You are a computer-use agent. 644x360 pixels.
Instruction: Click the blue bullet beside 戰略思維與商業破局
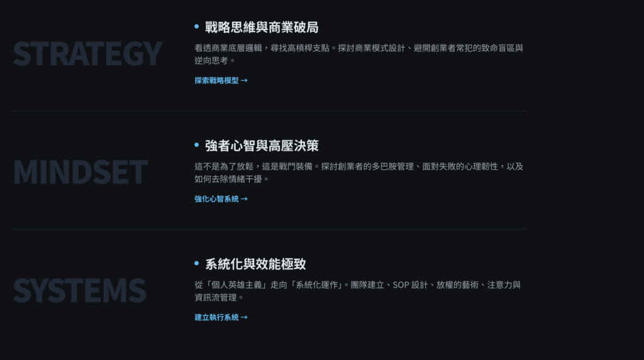click(x=197, y=26)
